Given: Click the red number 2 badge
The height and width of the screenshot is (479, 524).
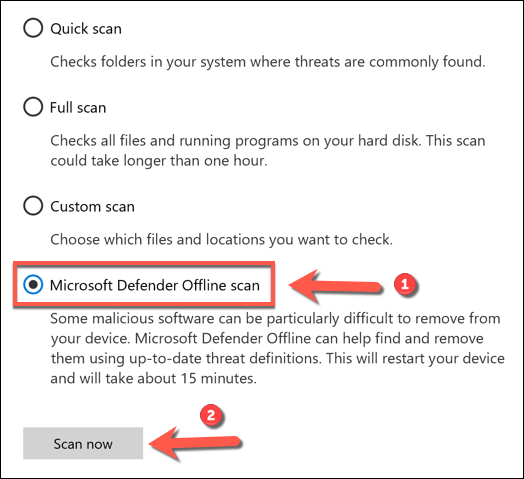Looking at the screenshot, I should point(211,415).
